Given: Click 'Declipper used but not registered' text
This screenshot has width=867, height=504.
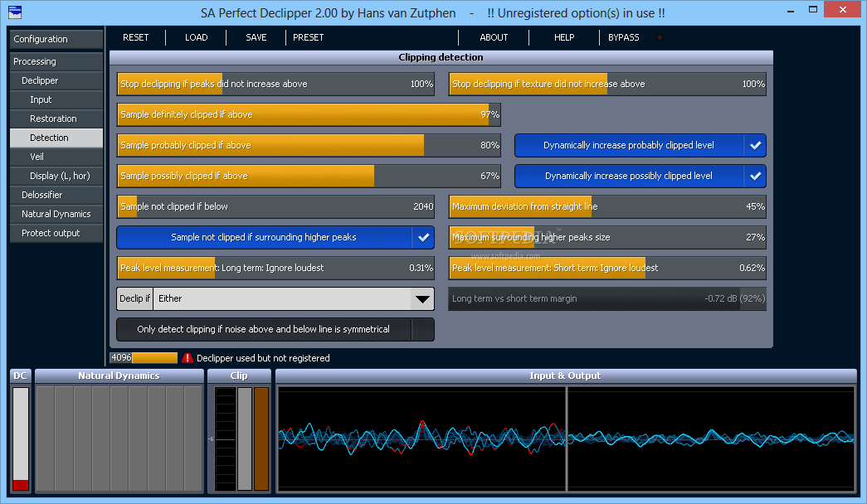Looking at the screenshot, I should 263,359.
